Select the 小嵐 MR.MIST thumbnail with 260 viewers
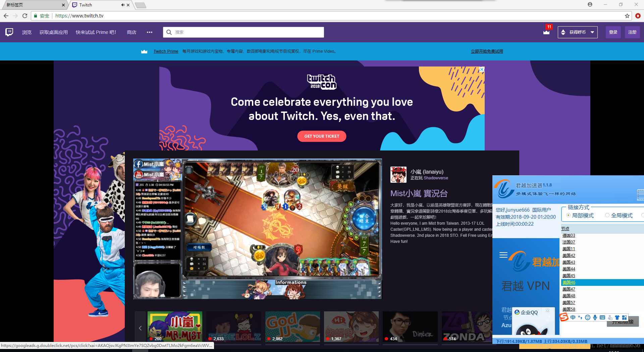 click(175, 326)
